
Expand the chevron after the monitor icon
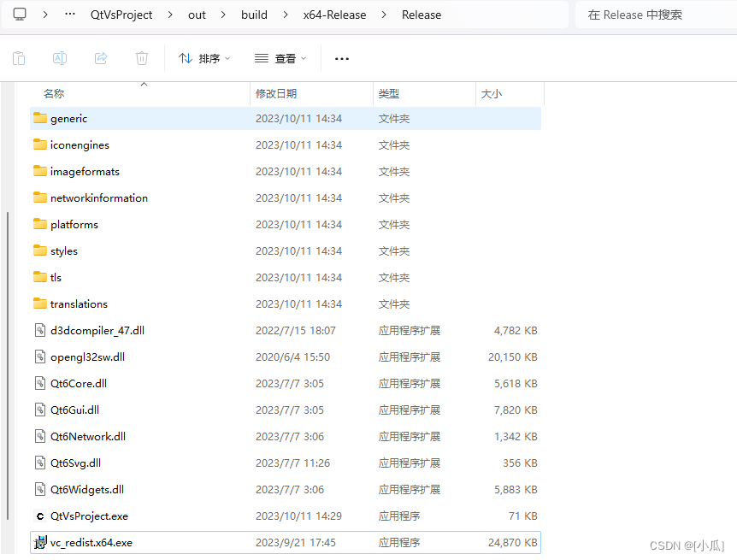point(45,15)
